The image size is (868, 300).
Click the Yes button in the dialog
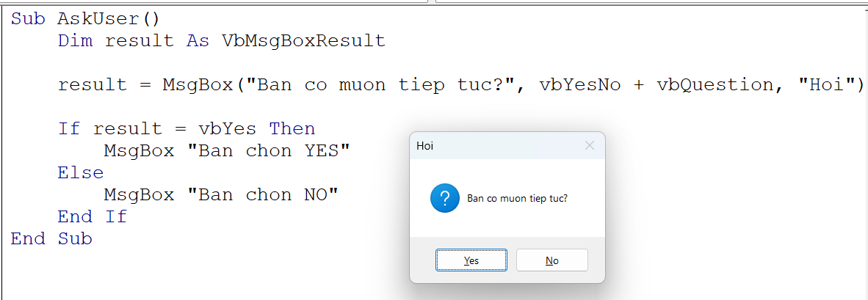point(471,260)
